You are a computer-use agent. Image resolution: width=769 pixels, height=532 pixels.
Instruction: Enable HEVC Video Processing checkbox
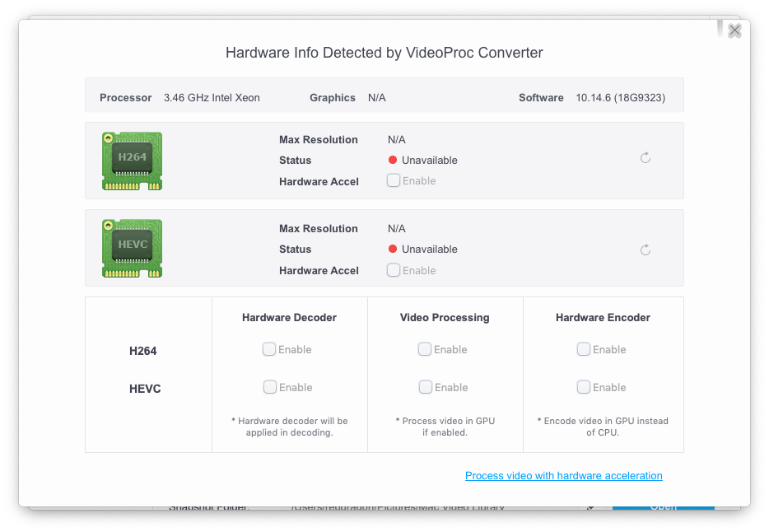point(425,387)
